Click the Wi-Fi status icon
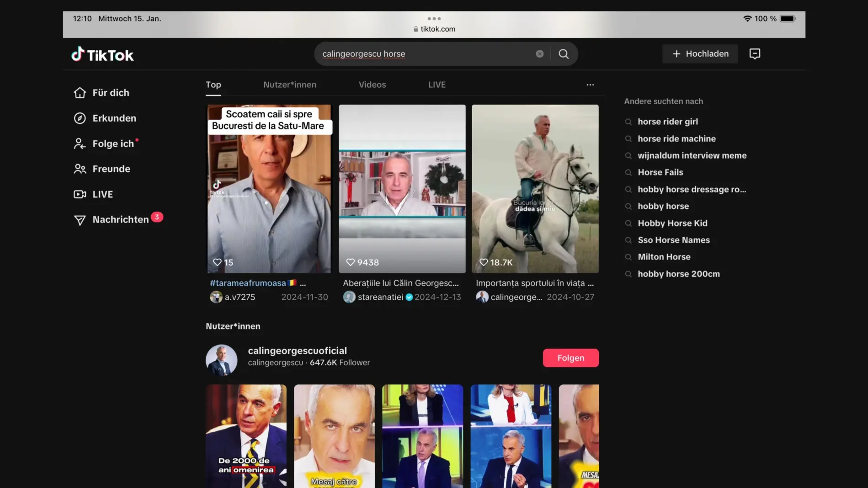This screenshot has height=488, width=868. [747, 19]
